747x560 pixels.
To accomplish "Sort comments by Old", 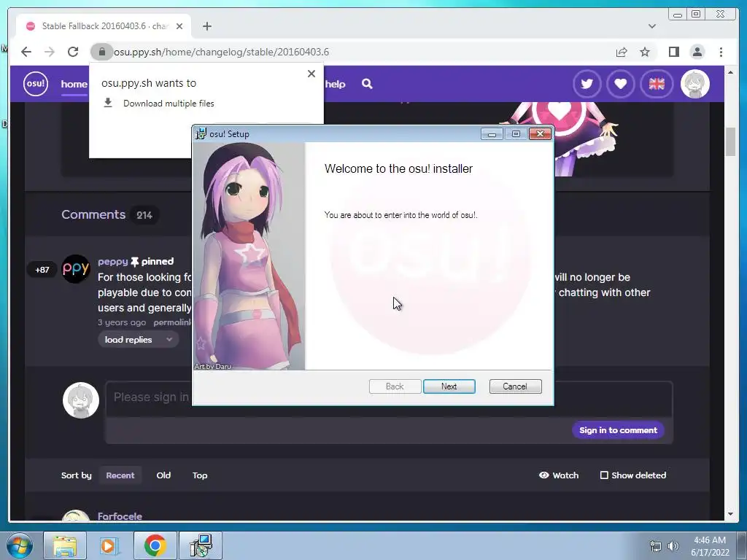I will tap(163, 475).
